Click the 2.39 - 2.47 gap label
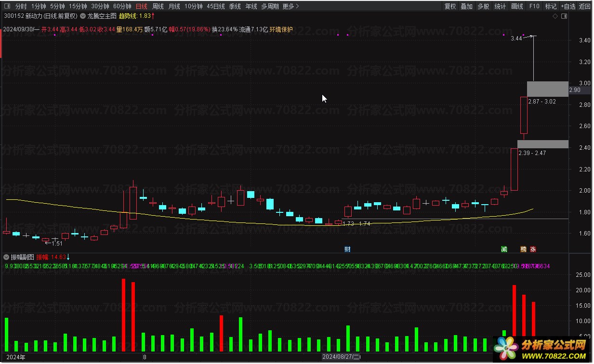This screenshot has height=364, width=594. pos(532,153)
